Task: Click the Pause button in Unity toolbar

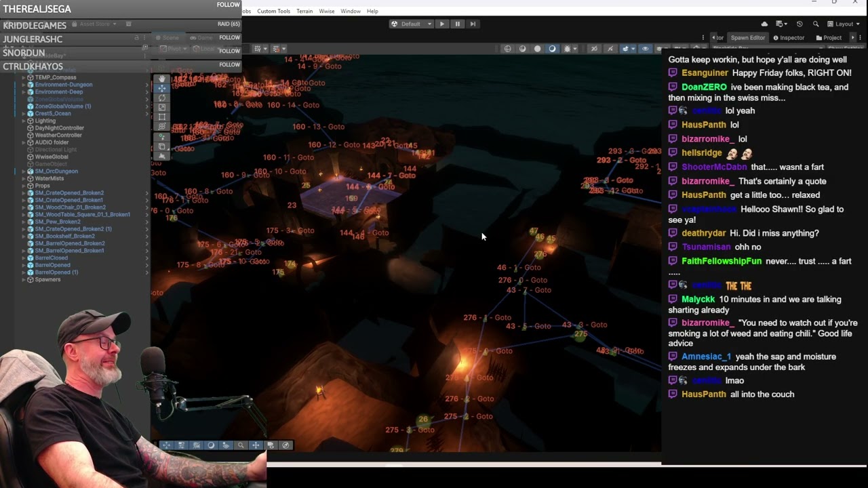Action: pos(457,24)
